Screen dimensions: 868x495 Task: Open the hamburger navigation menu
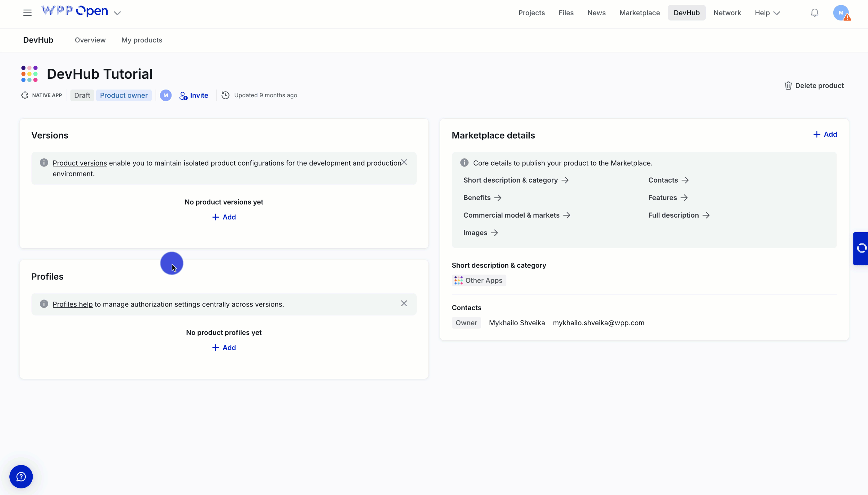coord(27,13)
